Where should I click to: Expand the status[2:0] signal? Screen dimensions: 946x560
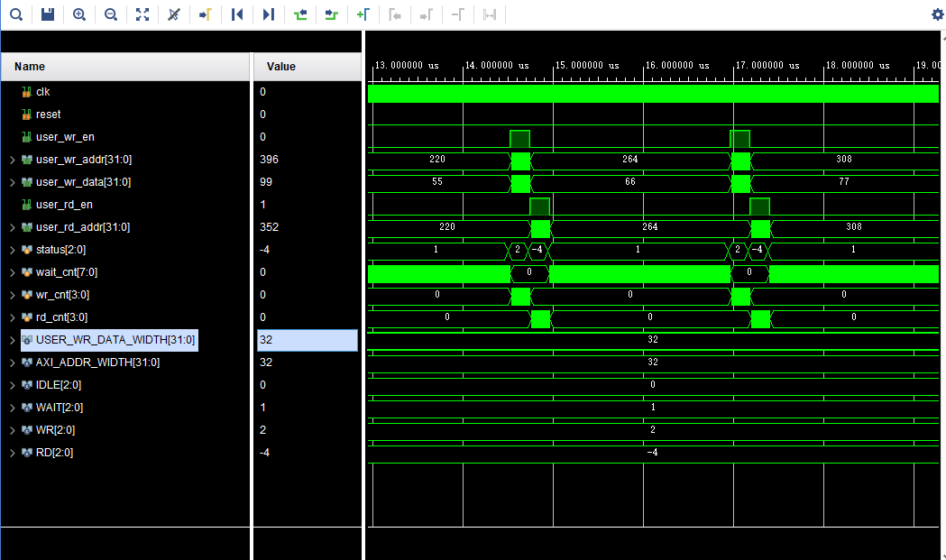pos(12,250)
